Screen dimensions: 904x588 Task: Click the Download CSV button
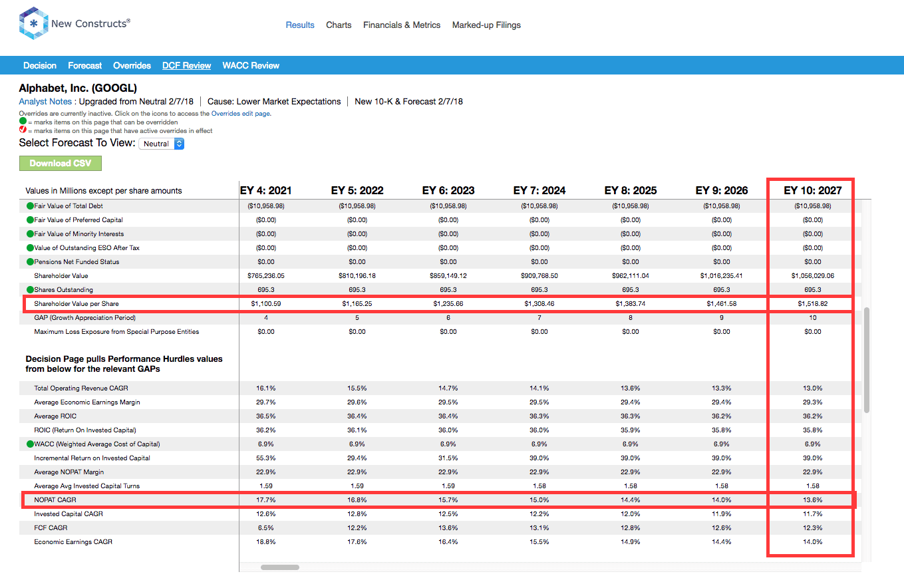pyautogui.click(x=61, y=163)
